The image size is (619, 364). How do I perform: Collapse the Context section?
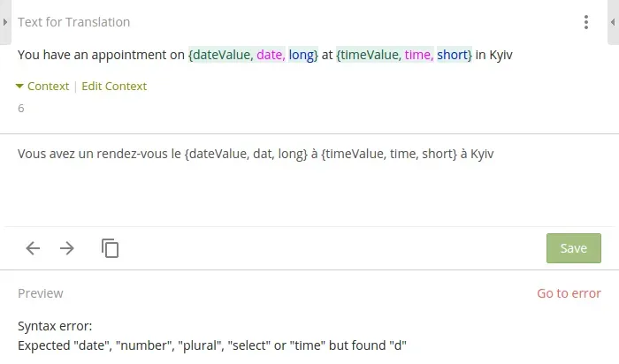click(x=42, y=87)
